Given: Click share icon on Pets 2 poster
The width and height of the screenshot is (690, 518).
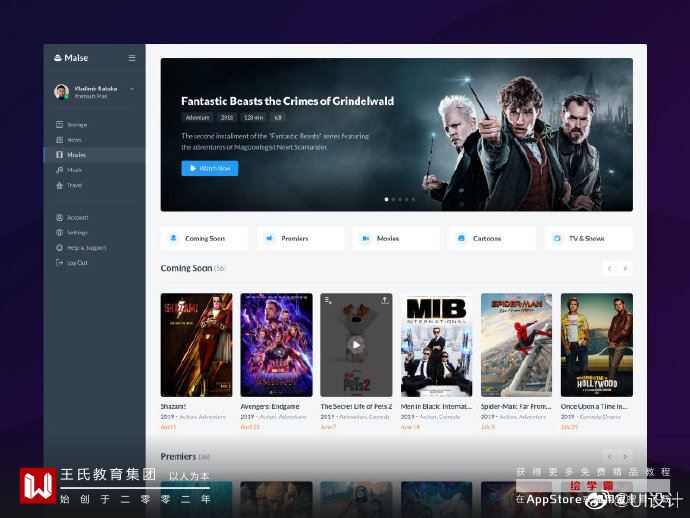Looking at the screenshot, I should click(x=385, y=300).
